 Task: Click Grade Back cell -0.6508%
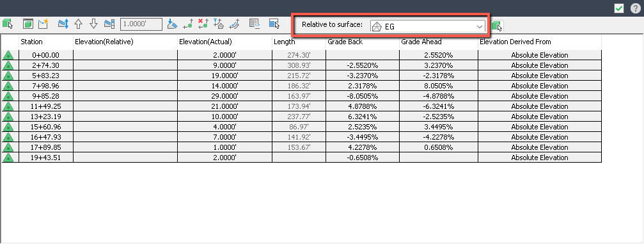(x=363, y=158)
